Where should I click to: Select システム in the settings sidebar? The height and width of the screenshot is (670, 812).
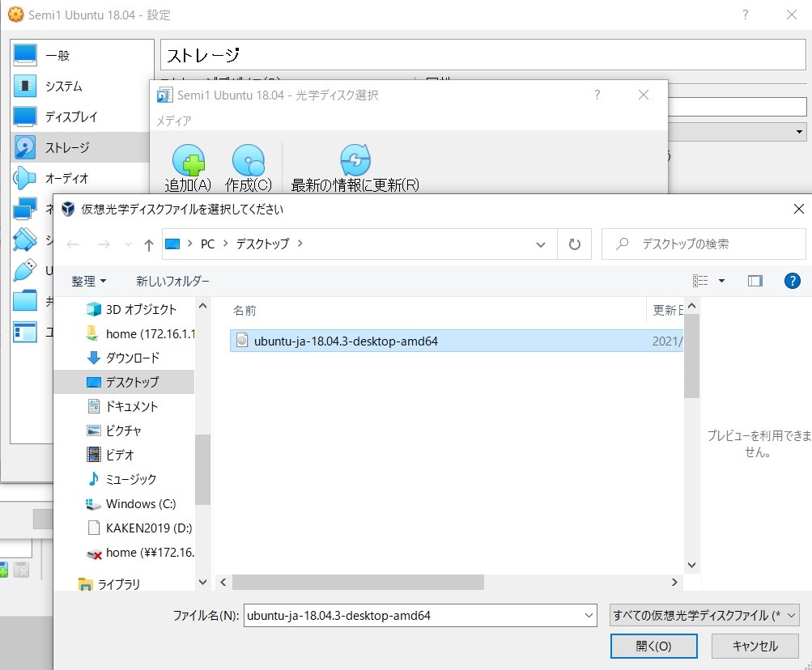pos(83,86)
